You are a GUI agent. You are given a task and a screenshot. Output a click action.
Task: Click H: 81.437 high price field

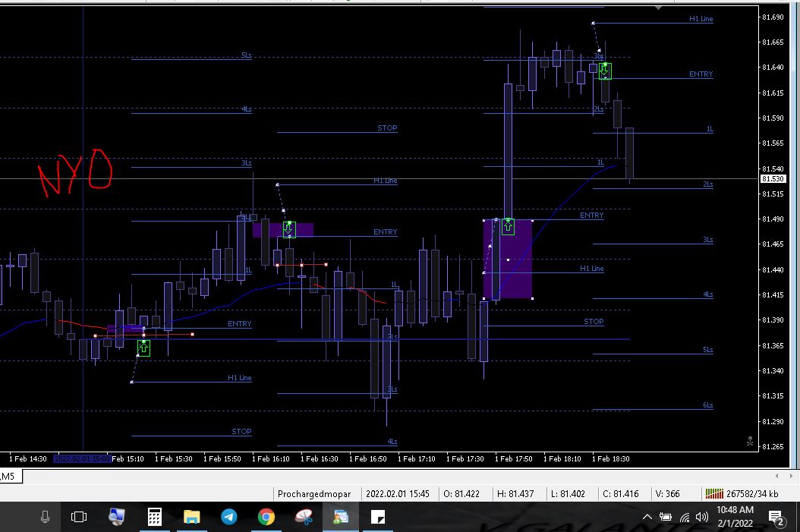click(x=515, y=494)
